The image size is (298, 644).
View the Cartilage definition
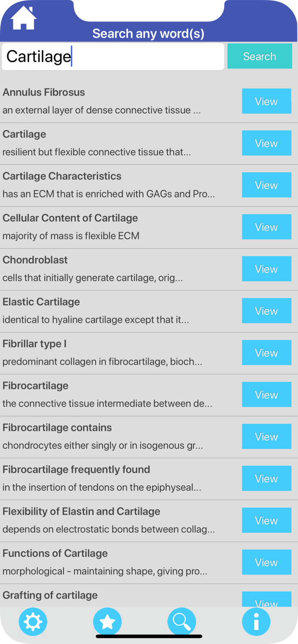point(266,143)
